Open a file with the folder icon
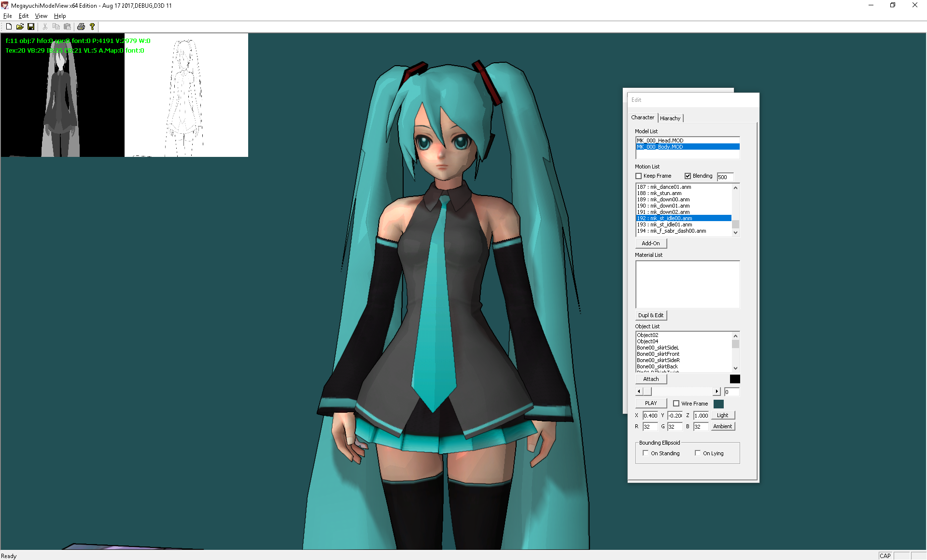The image size is (927, 560). [x=20, y=27]
